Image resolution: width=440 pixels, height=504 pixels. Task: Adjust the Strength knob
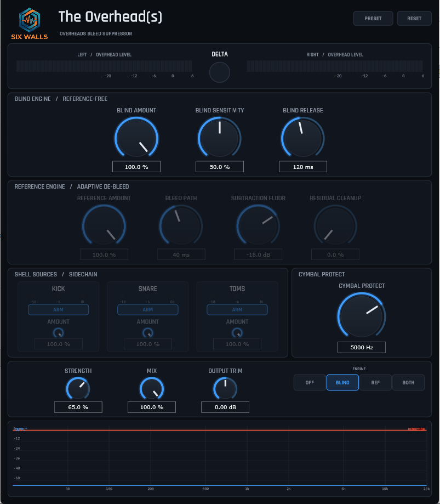78,388
